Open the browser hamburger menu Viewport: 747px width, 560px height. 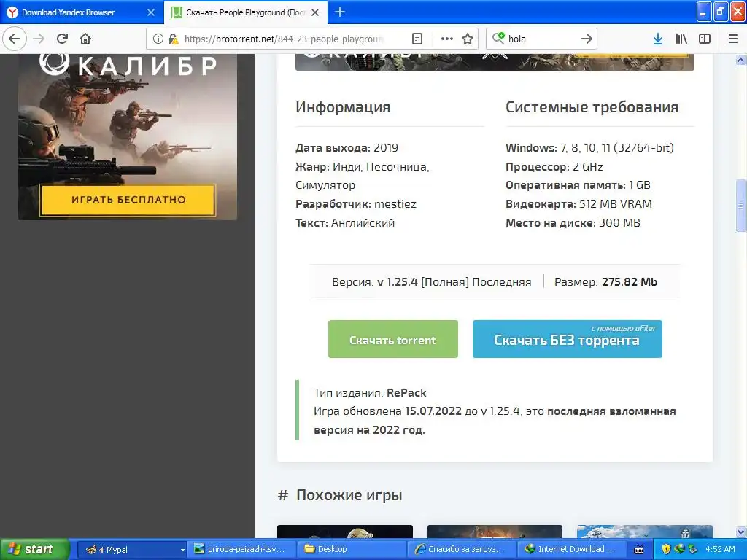[x=733, y=39]
